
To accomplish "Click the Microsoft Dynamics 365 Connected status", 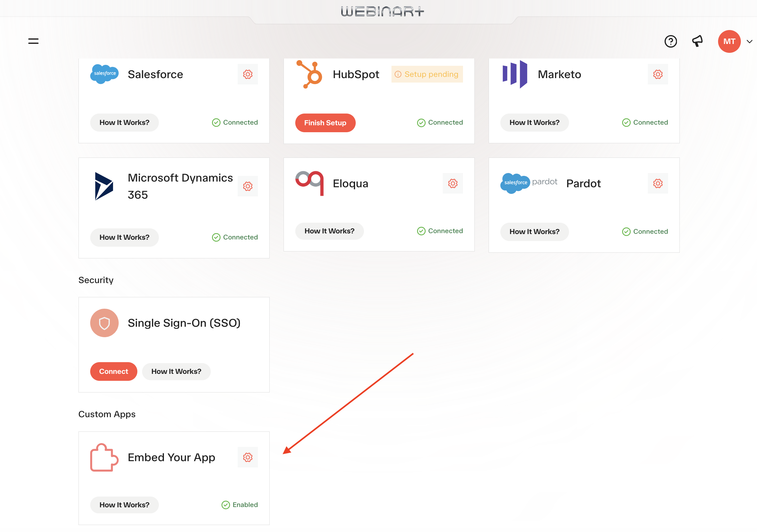I will point(235,237).
